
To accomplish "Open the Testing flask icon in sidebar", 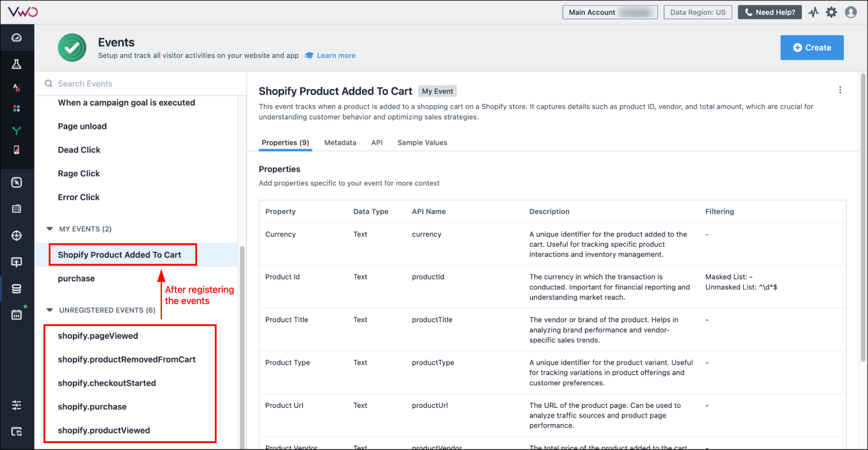I will [x=17, y=64].
